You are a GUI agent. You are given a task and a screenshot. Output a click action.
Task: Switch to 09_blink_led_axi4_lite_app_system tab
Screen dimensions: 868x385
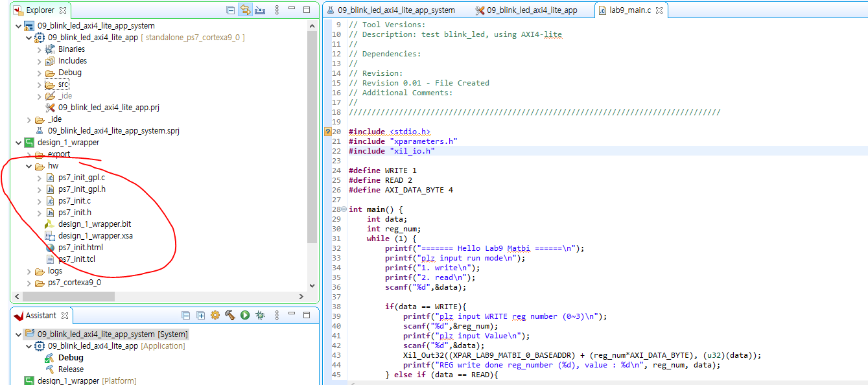(395, 10)
